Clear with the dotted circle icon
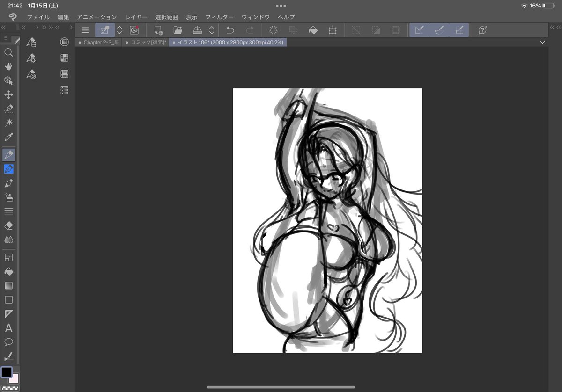This screenshot has height=392, width=562. pos(274,30)
